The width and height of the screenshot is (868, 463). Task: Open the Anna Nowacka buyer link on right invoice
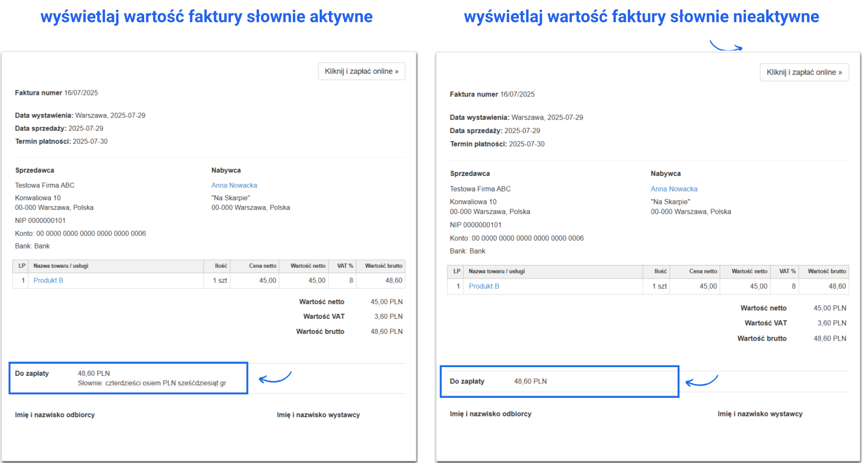point(674,189)
